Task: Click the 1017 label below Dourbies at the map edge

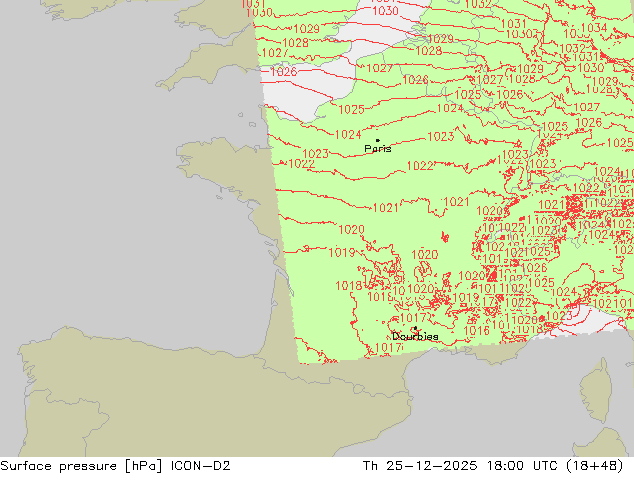Action: 388,348
